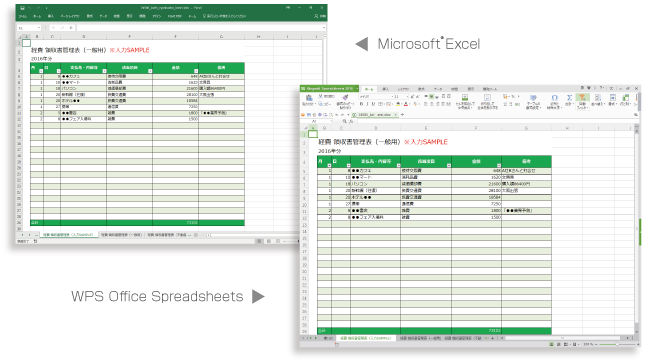Screen dimensions: 646x364
Task: Toggle Underline in WPS Spreadsheets ribbon
Action: 373,104
